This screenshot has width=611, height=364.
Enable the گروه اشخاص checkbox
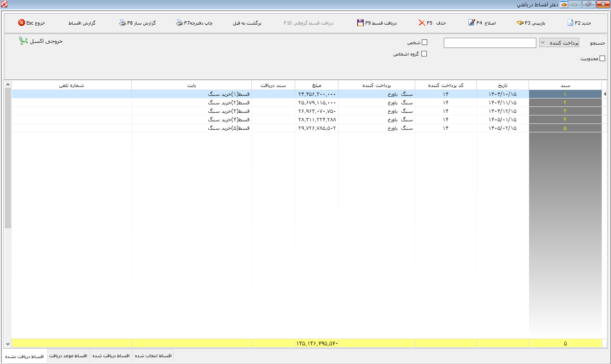pyautogui.click(x=424, y=54)
